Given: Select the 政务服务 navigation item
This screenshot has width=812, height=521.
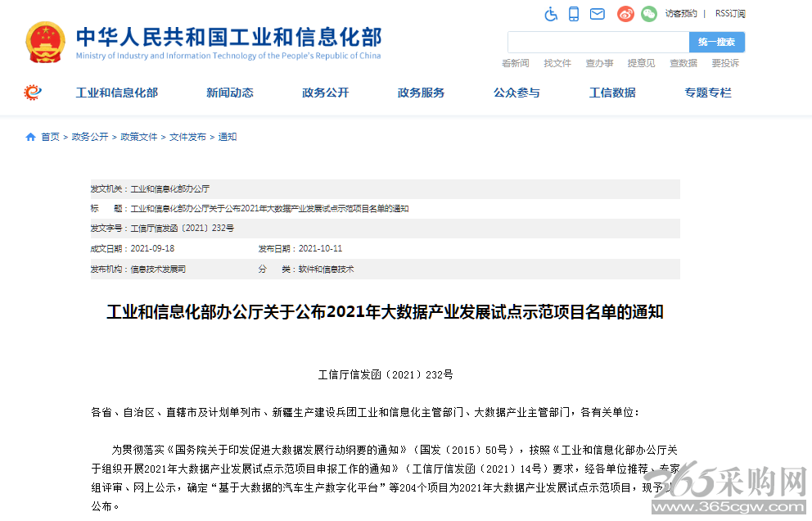Looking at the screenshot, I should (421, 93).
